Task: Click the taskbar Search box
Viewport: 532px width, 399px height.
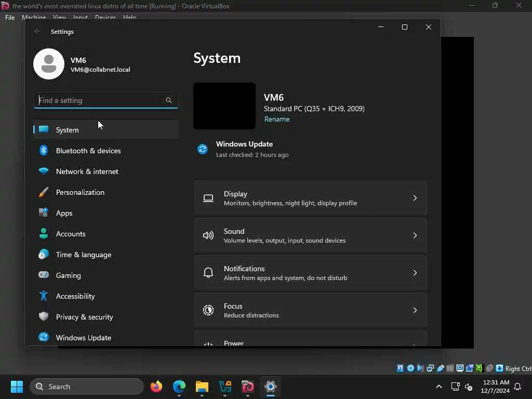Action: (x=87, y=387)
